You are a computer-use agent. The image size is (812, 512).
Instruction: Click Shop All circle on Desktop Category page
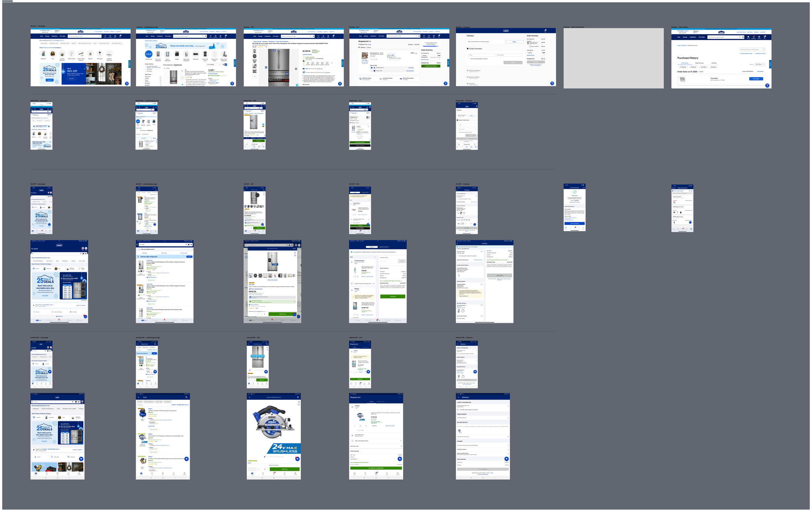(x=149, y=54)
